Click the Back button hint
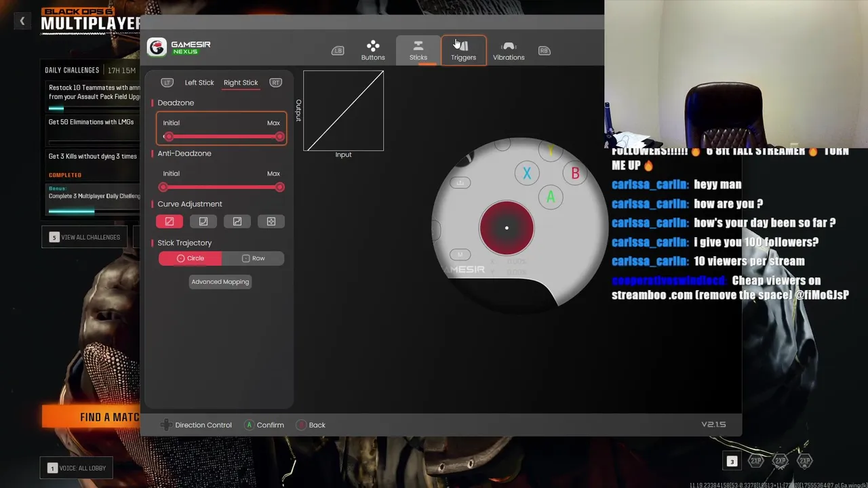Viewport: 868px width, 488px height. point(311,425)
